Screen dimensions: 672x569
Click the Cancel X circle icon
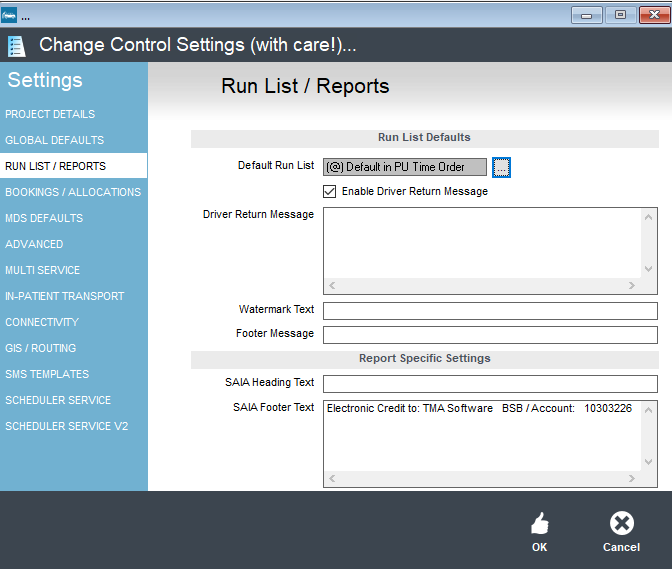coord(621,523)
